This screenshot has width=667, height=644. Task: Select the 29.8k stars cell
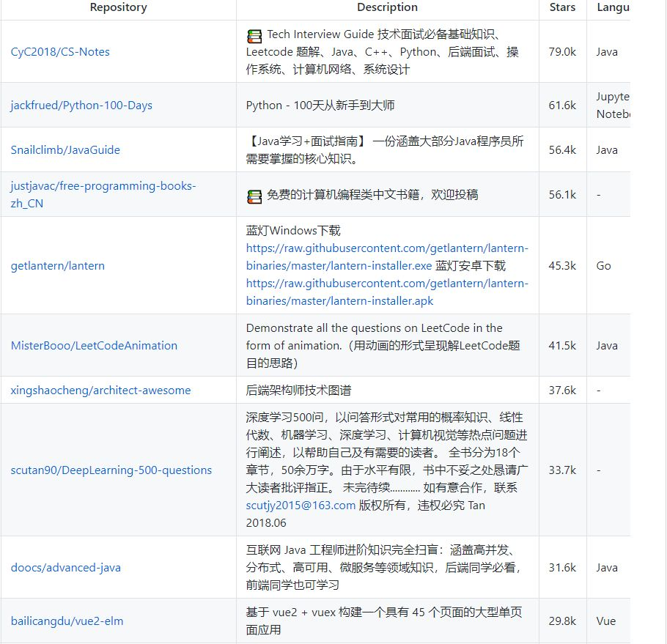click(562, 621)
